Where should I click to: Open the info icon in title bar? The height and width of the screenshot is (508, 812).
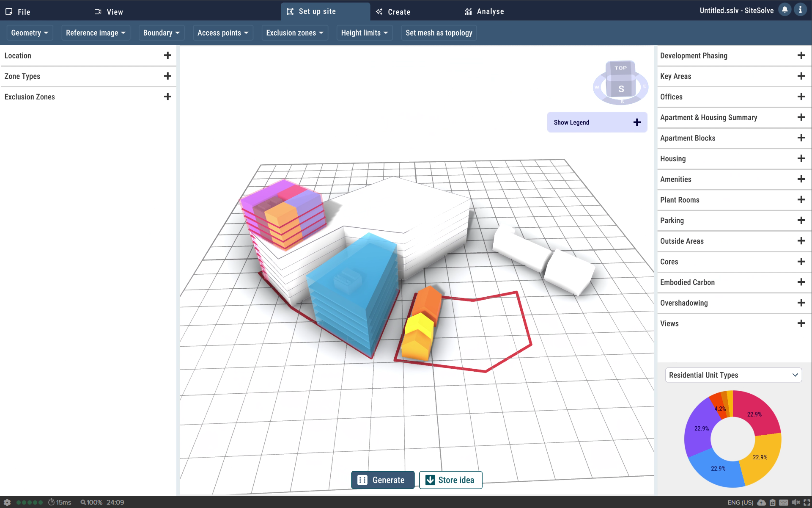pos(800,10)
